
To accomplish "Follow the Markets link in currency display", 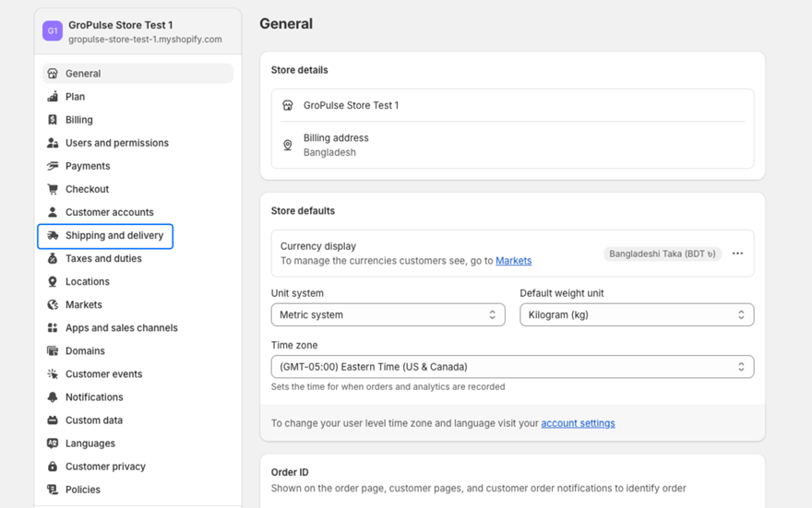I will tap(513, 261).
